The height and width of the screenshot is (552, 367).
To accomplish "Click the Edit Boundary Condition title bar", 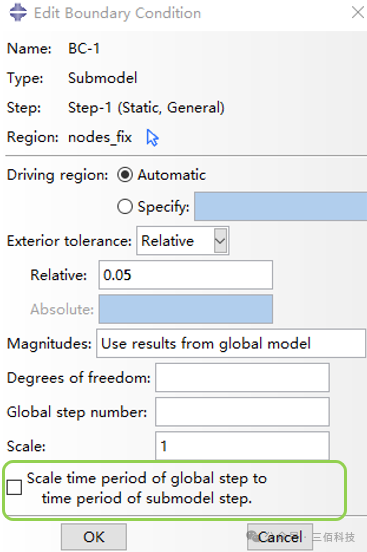I will point(184,13).
